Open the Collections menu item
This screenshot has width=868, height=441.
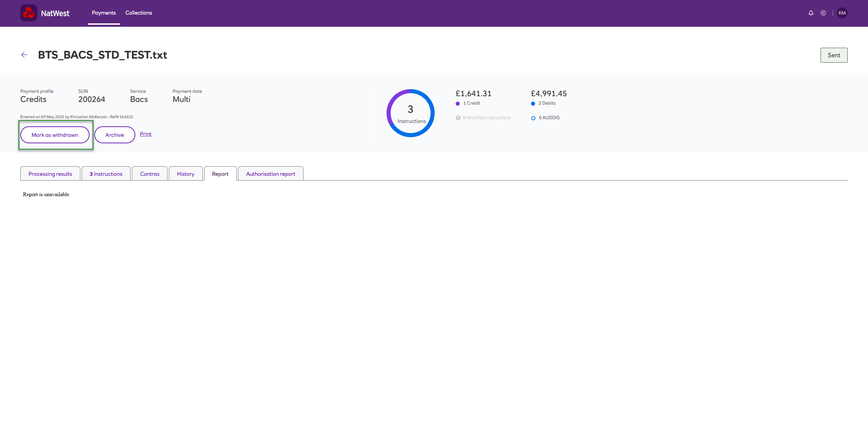click(139, 13)
